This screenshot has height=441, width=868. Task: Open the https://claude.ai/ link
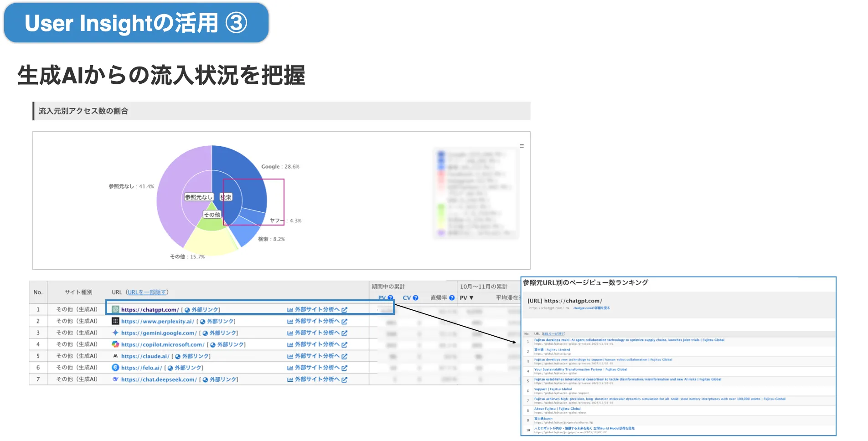[x=145, y=356]
